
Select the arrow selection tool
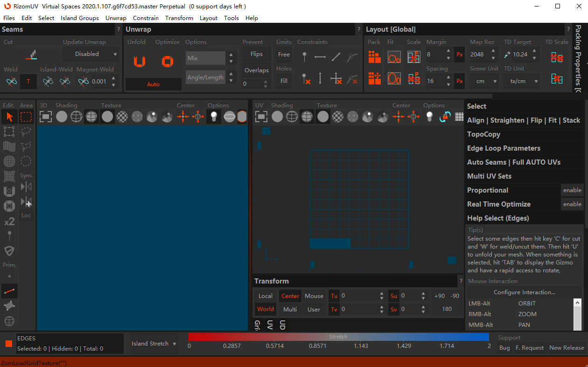click(x=9, y=117)
